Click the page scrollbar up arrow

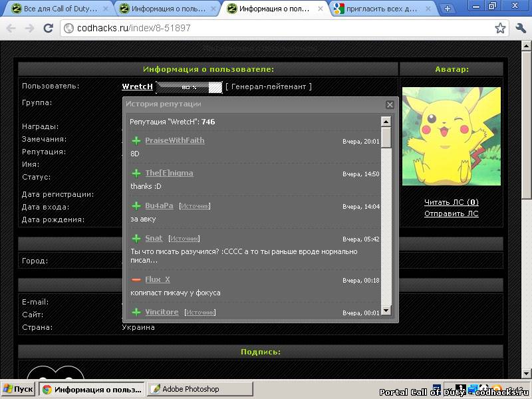click(x=526, y=46)
